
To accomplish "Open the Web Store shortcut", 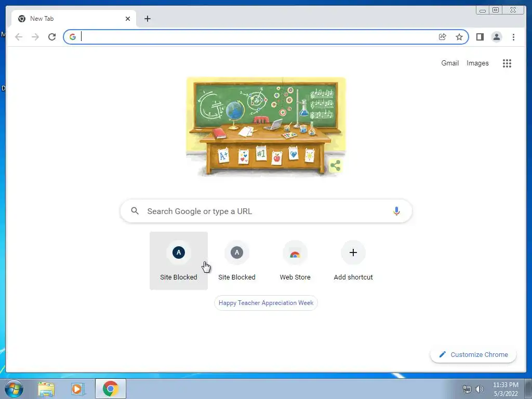I will (x=295, y=261).
